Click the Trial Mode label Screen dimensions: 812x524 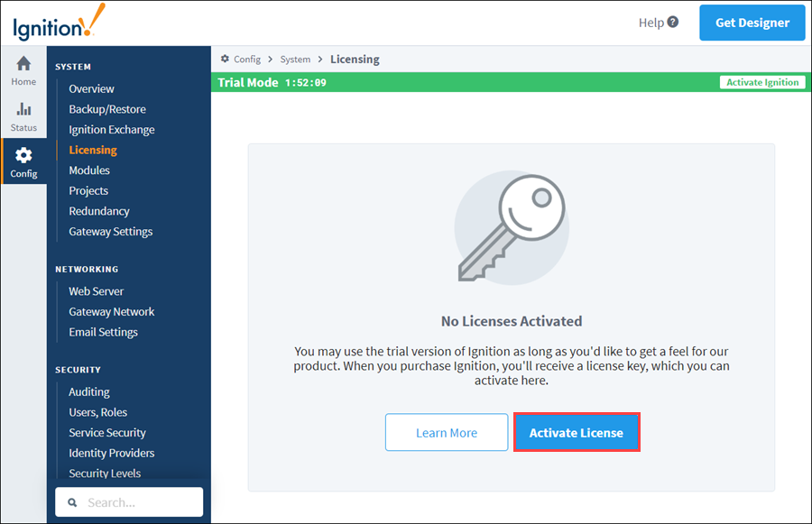pos(248,82)
